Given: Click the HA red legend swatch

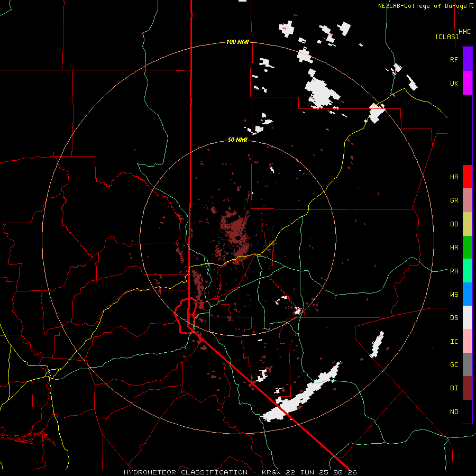Looking at the screenshot, I should pyautogui.click(x=467, y=177).
